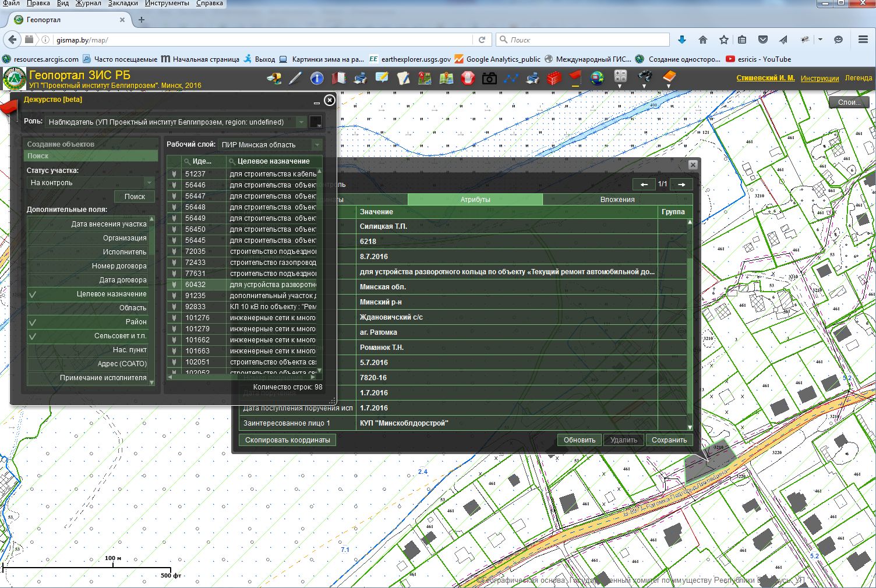
Task: Click the 'Сохранить' button
Action: pos(669,440)
